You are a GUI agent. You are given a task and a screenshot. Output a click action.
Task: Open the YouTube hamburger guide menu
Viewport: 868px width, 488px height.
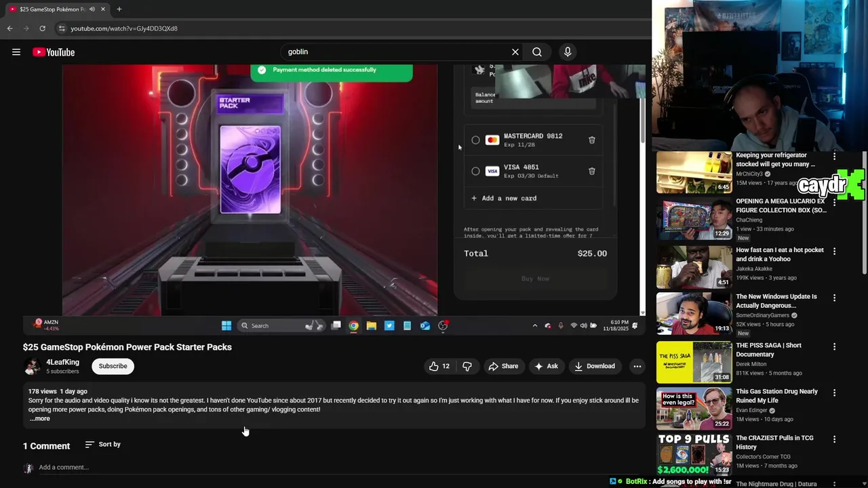16,52
